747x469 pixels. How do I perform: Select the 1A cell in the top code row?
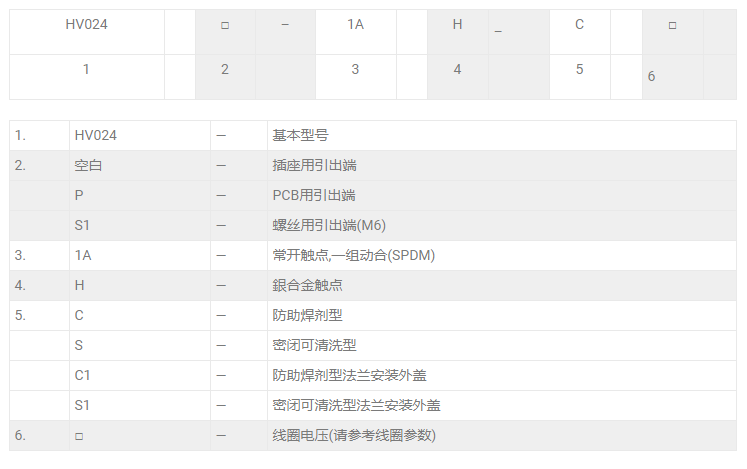[x=355, y=24]
